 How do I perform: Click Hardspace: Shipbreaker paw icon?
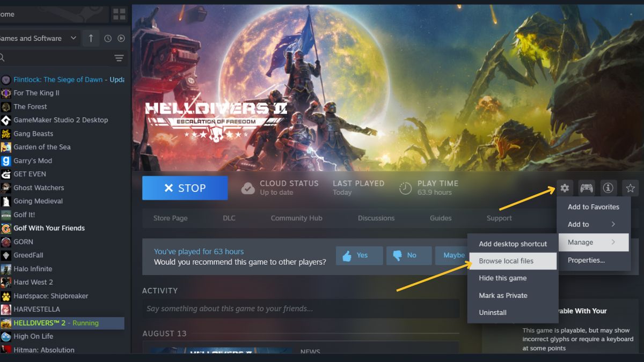point(6,296)
